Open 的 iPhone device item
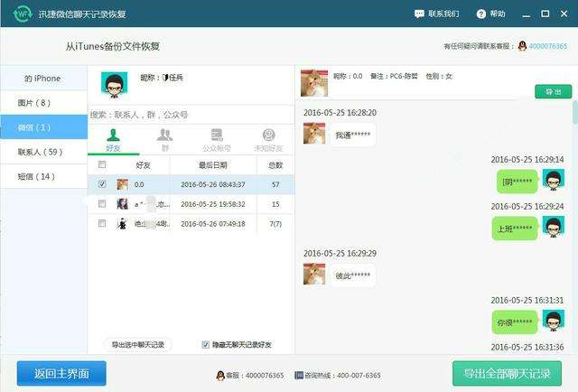Screen dimensions: 578x392 click(43, 78)
